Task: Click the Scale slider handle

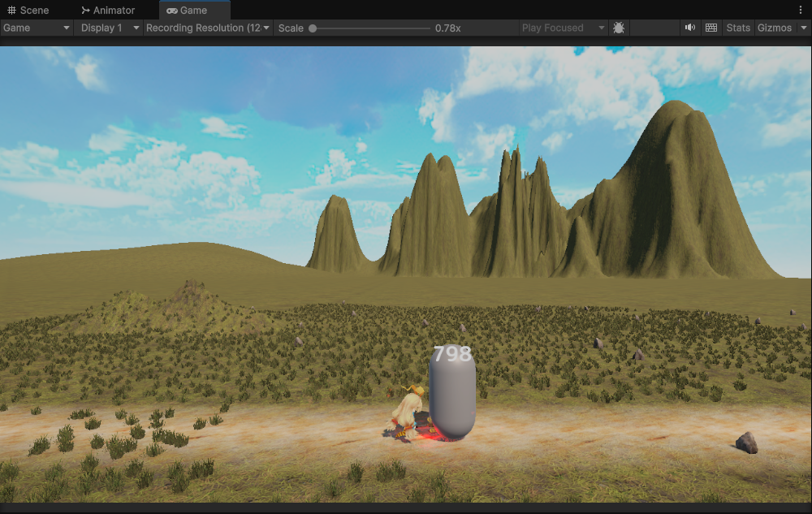Action: [313, 28]
